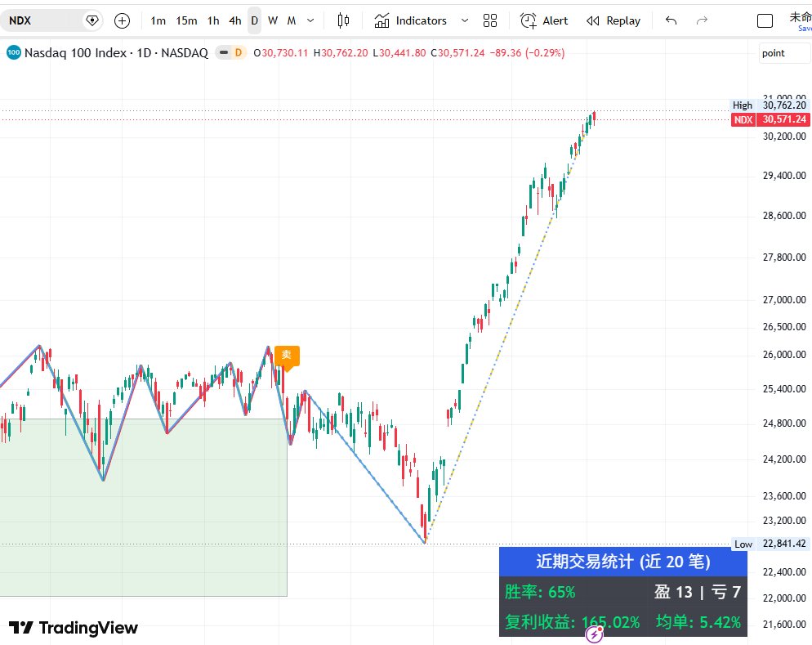
Task: Click the High 30,762.20 price label
Action: click(x=770, y=105)
